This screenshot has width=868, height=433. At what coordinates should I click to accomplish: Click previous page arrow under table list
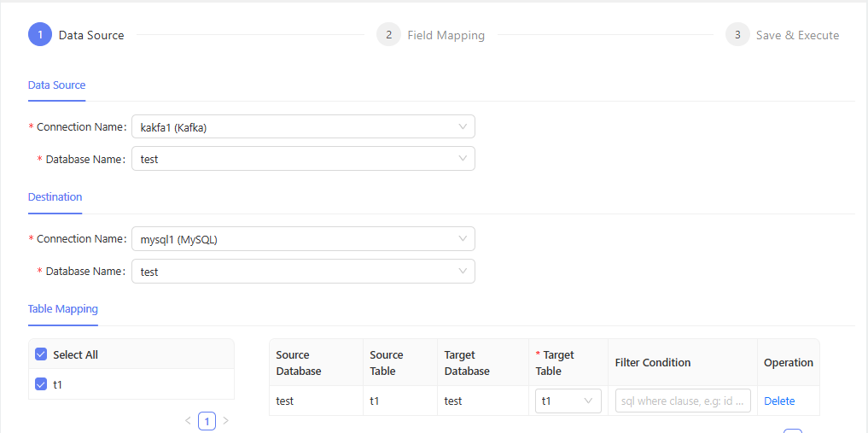pos(188,421)
